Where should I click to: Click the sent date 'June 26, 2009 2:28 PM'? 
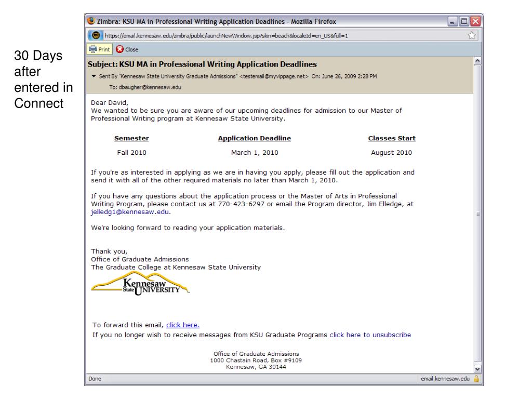350,76
